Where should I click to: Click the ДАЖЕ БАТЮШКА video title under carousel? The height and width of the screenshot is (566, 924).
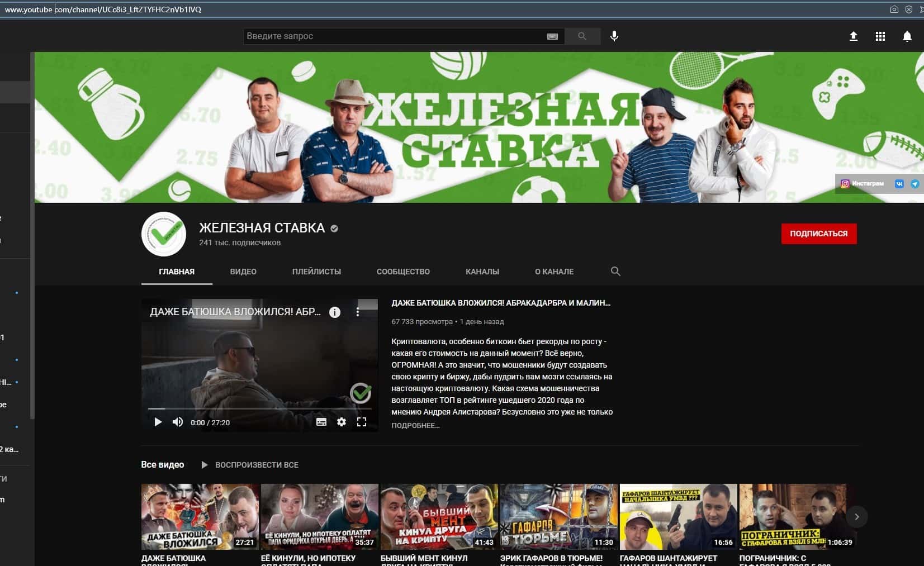point(173,560)
